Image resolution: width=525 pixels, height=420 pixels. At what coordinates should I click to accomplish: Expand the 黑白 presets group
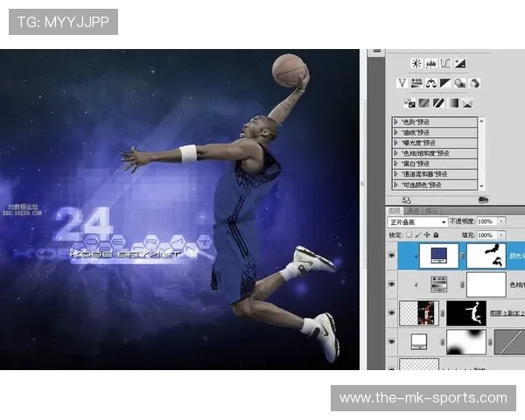pos(395,164)
